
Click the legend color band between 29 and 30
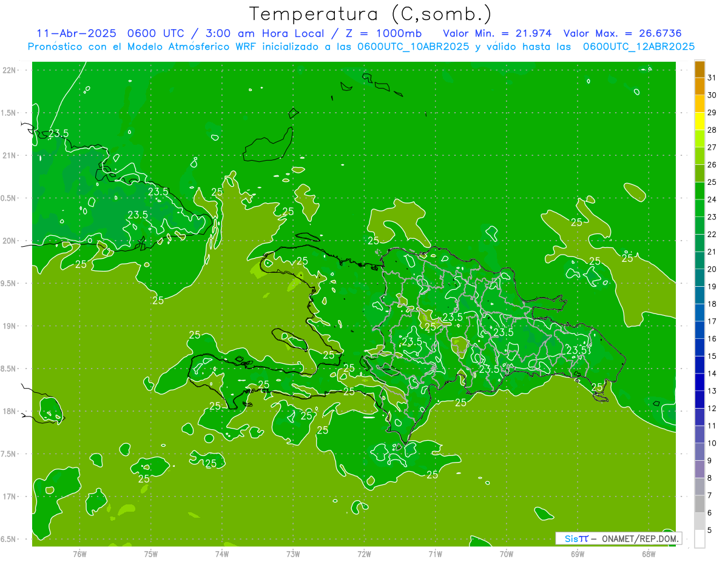tap(699, 104)
